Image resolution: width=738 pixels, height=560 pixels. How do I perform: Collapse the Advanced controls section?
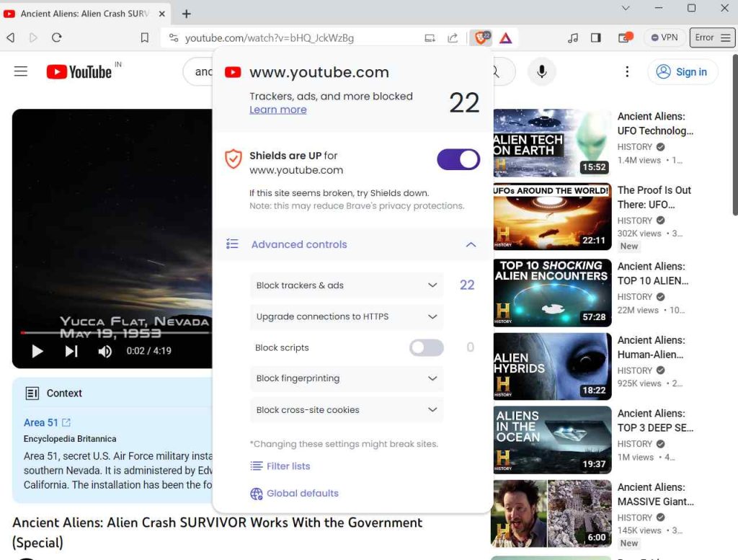coord(471,244)
